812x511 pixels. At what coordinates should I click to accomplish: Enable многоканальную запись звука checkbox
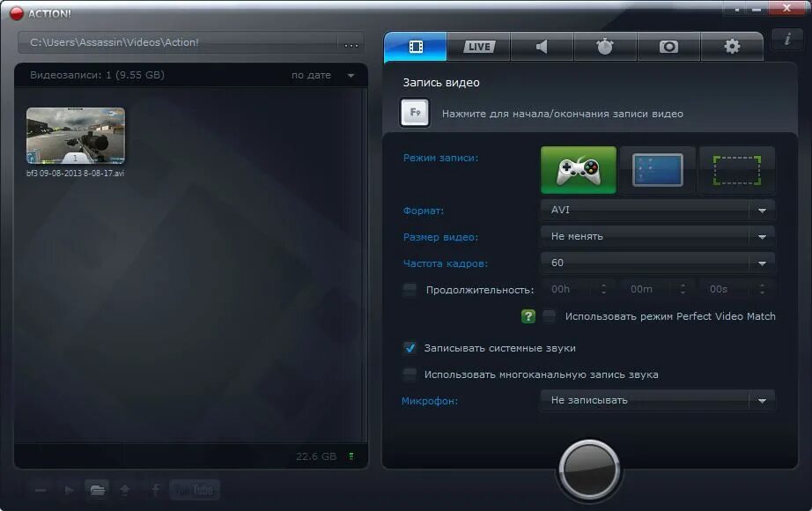point(410,374)
